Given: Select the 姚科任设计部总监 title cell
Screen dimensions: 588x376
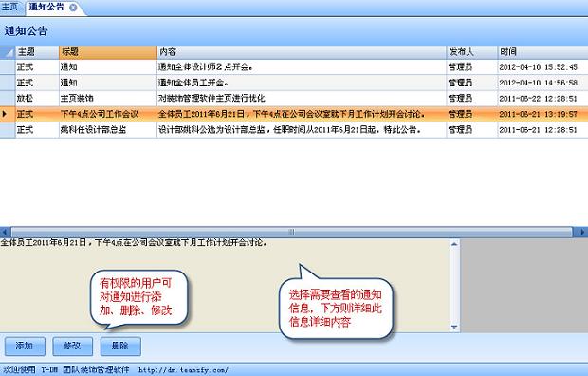Looking at the screenshot, I should coord(108,130).
